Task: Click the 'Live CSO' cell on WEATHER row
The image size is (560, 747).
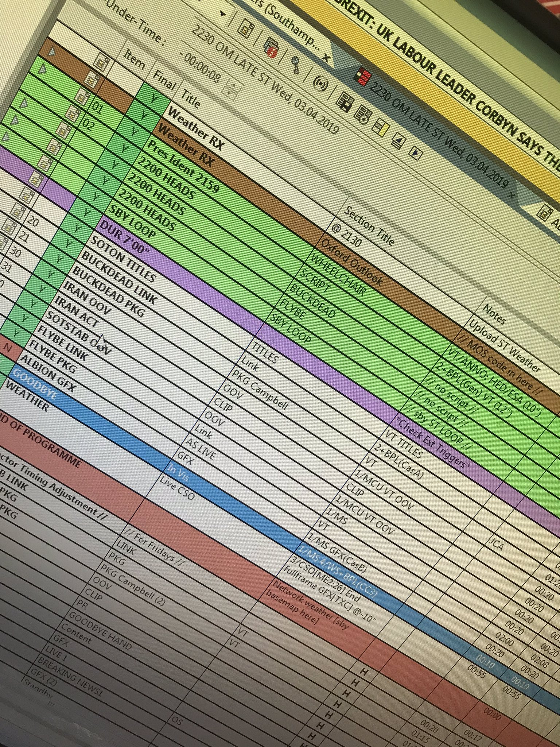Action: [x=177, y=488]
